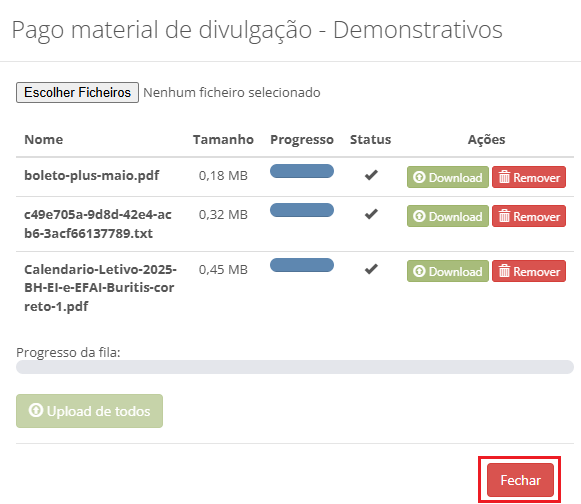
Task: Click the upload arrow icon in Upload de todos
Action: point(36,410)
